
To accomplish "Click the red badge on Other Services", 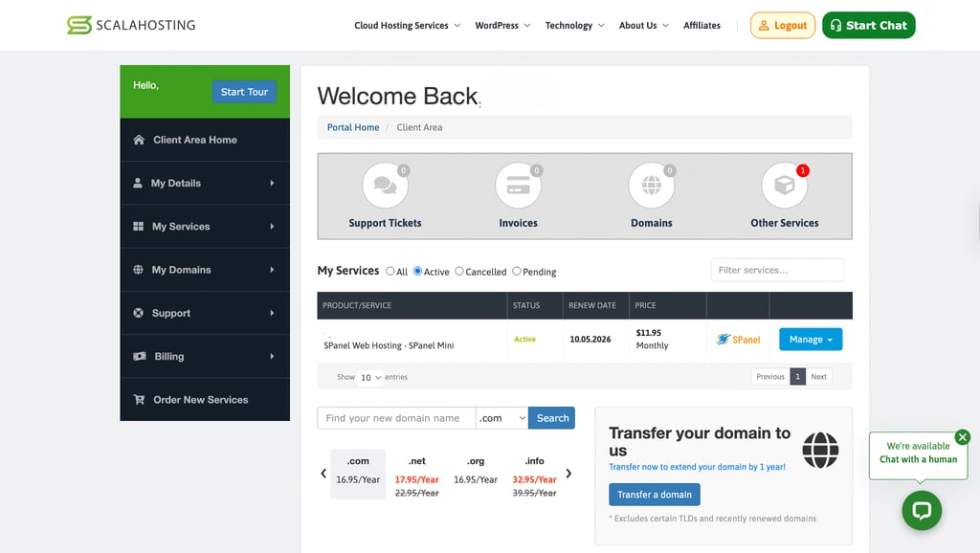I will pos(803,170).
